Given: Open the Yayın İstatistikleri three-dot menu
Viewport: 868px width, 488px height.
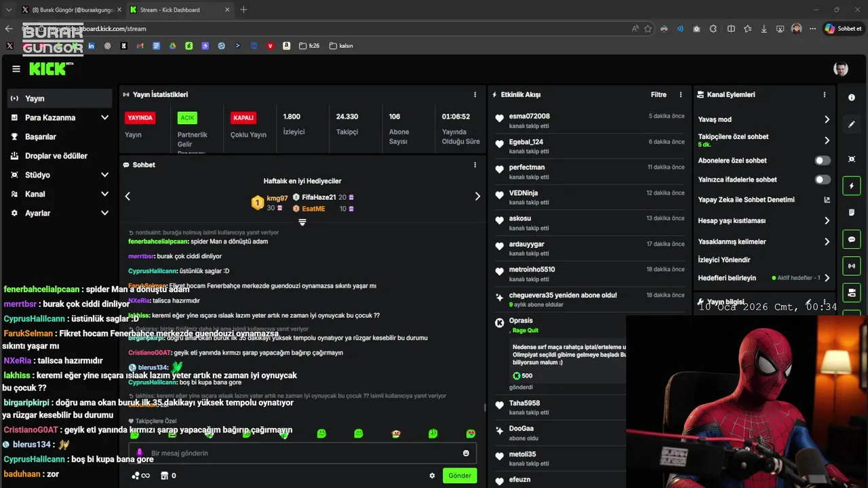Looking at the screenshot, I should tap(475, 95).
